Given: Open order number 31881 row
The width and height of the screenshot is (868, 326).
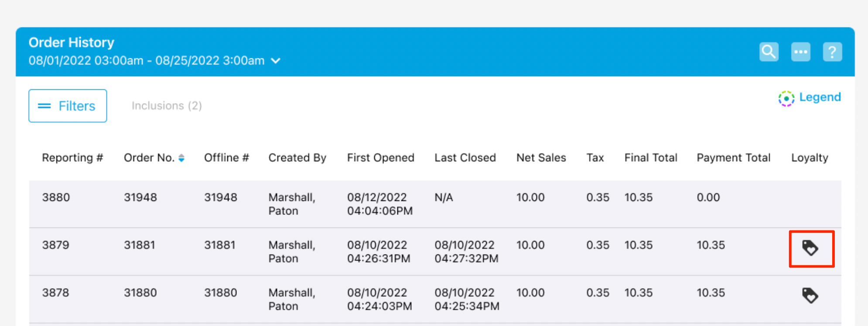Looking at the screenshot, I should pyautogui.click(x=140, y=245).
